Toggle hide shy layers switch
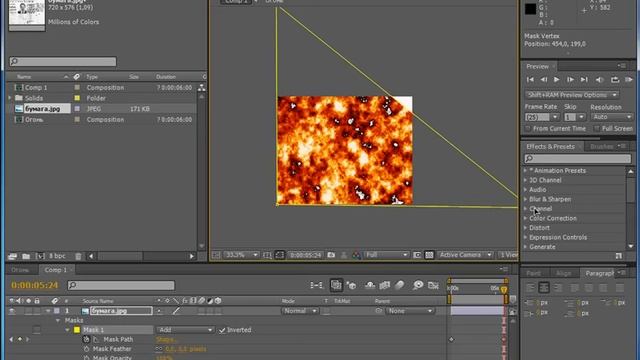640x360 pixels. click(x=370, y=285)
